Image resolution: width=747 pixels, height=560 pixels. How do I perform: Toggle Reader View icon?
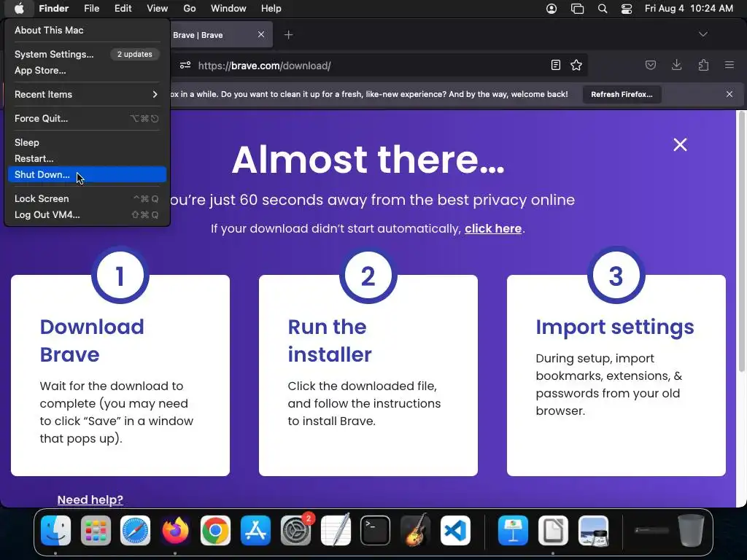pyautogui.click(x=555, y=65)
